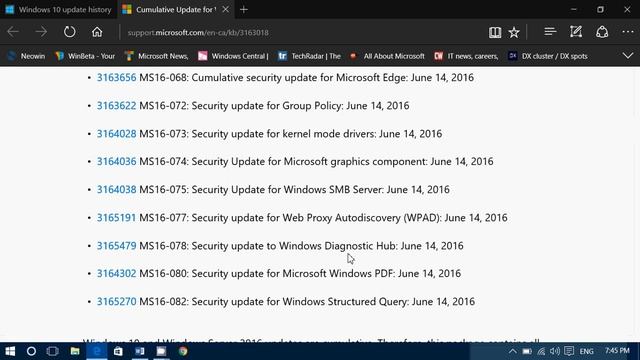Image resolution: width=640 pixels, height=360 pixels.
Task: Click the address bar URL
Action: pyautogui.click(x=198, y=33)
